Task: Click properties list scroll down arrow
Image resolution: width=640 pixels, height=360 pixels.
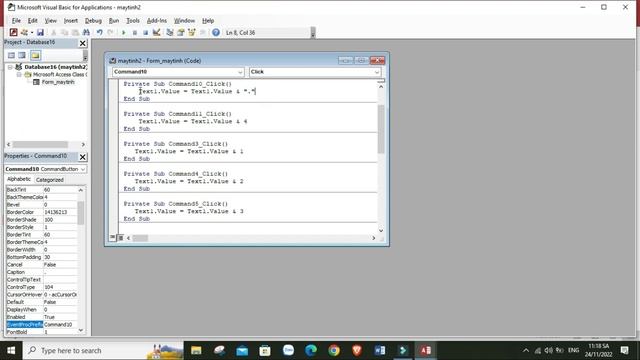Action: 81,330
